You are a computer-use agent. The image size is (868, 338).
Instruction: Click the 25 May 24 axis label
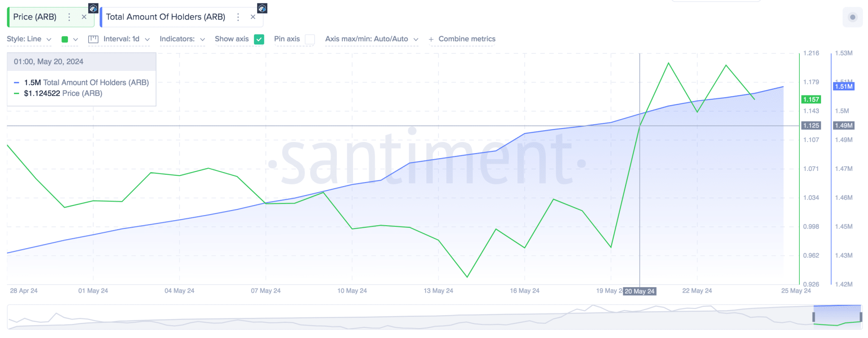tap(796, 291)
